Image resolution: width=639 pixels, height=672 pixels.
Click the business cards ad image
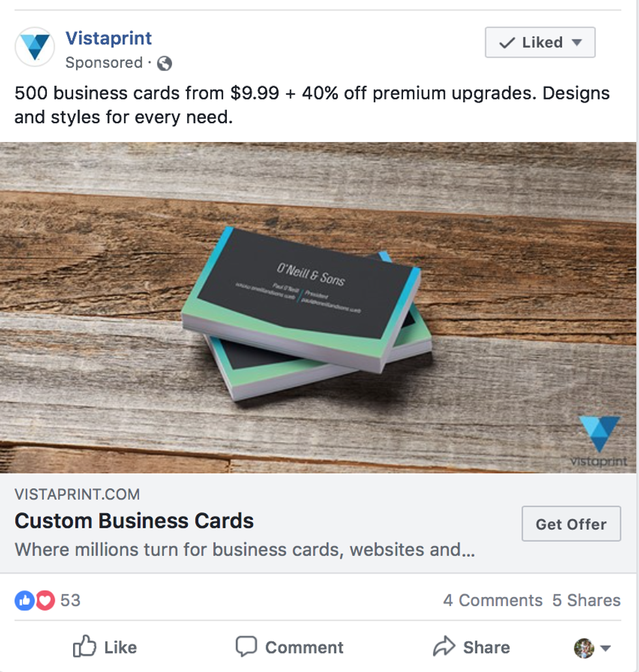pyautogui.click(x=318, y=308)
